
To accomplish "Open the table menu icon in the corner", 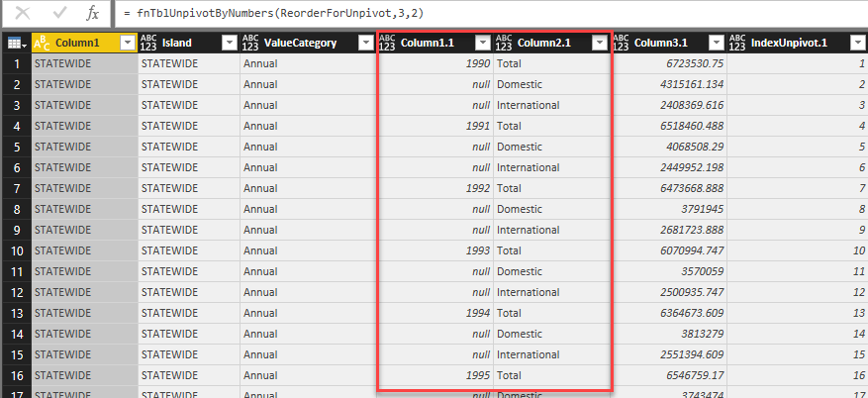I will click(15, 43).
